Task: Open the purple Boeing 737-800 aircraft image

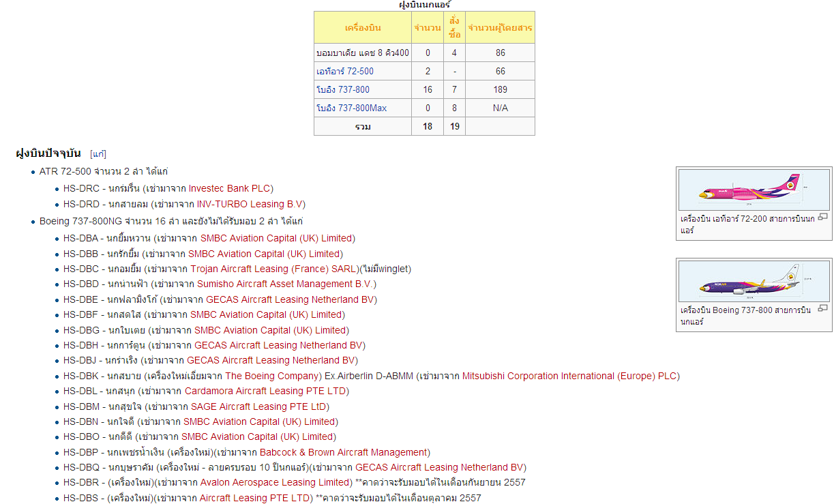Action: coord(754,281)
